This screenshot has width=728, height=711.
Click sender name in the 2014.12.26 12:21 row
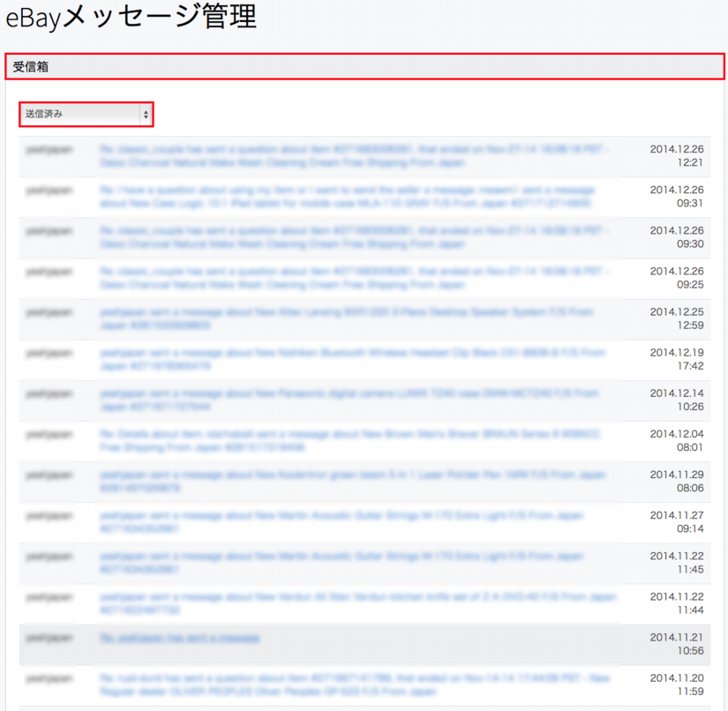pos(49,150)
